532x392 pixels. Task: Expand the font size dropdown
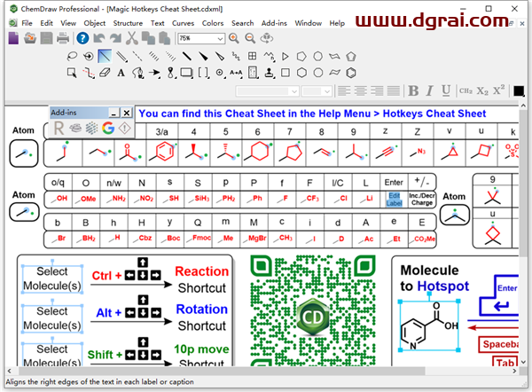(327, 90)
